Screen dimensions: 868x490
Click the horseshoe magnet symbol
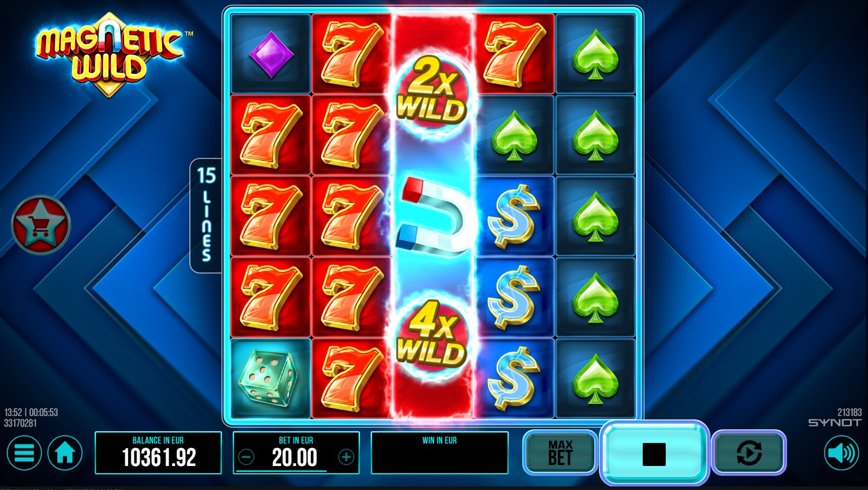pyautogui.click(x=433, y=217)
